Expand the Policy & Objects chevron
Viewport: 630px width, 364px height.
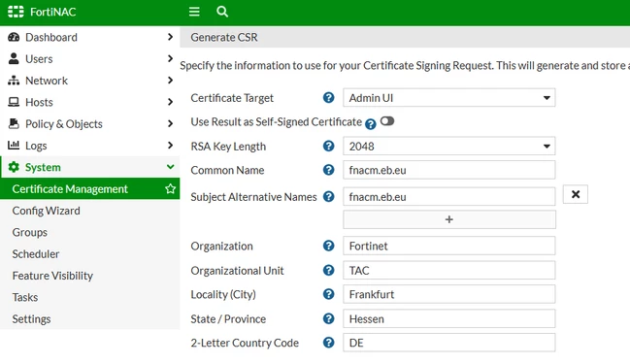(x=170, y=123)
